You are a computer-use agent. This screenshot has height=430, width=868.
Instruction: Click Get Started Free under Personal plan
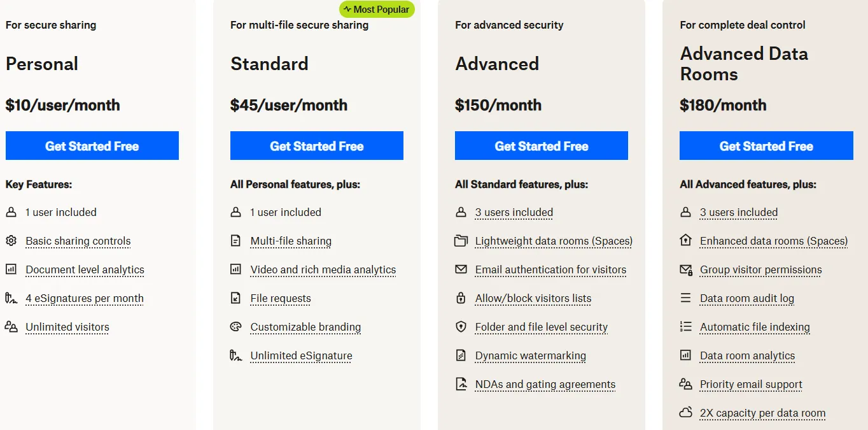click(x=92, y=146)
